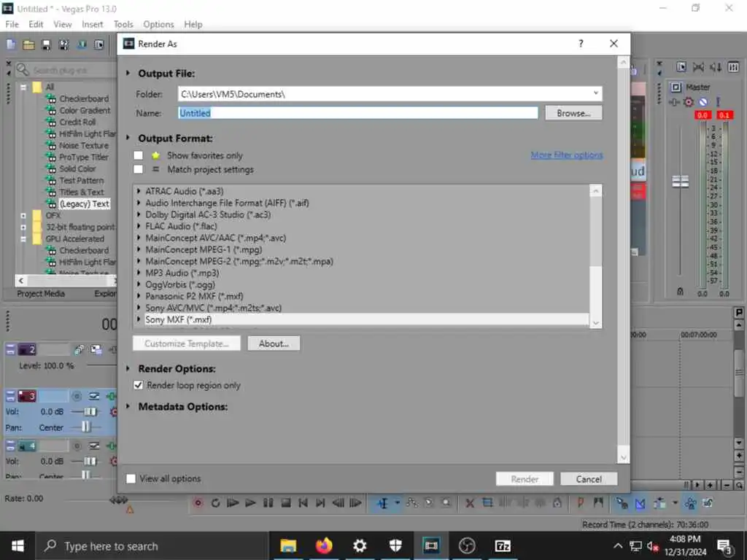Collapse the GPU Accelerated folder
This screenshot has height=560, width=747.
(23, 238)
